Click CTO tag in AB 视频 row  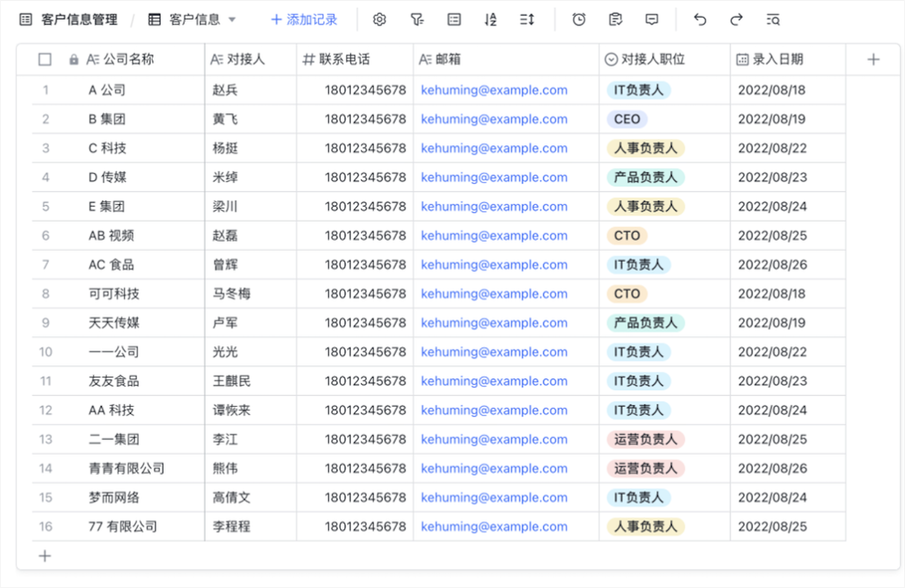[x=627, y=236]
